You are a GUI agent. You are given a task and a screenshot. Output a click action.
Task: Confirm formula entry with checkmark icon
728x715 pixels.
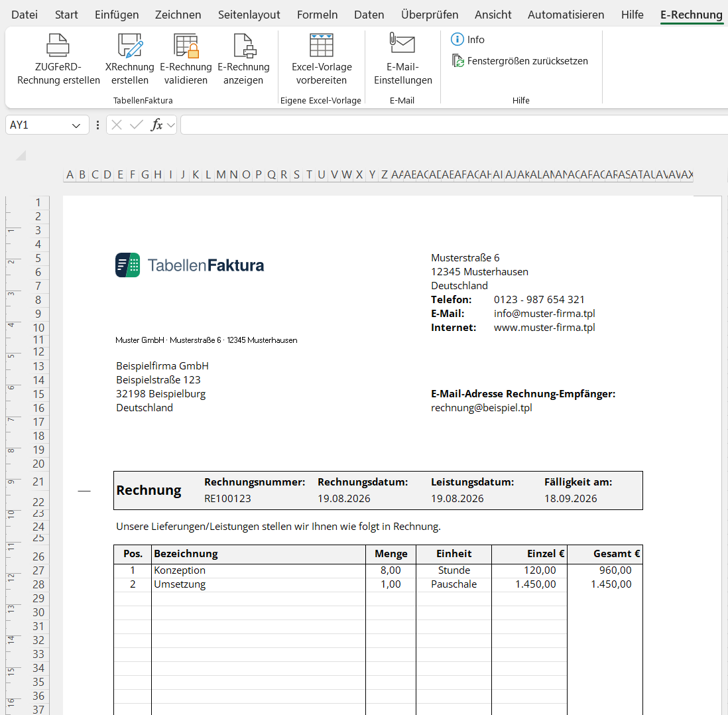pos(137,125)
